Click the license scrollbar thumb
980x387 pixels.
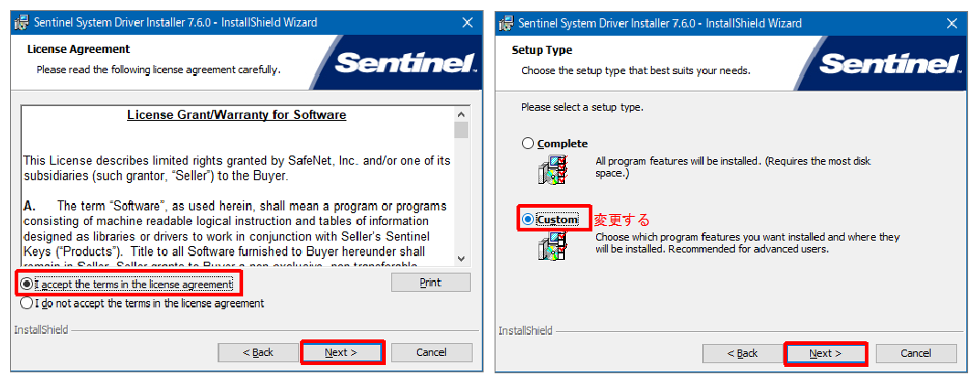(462, 129)
